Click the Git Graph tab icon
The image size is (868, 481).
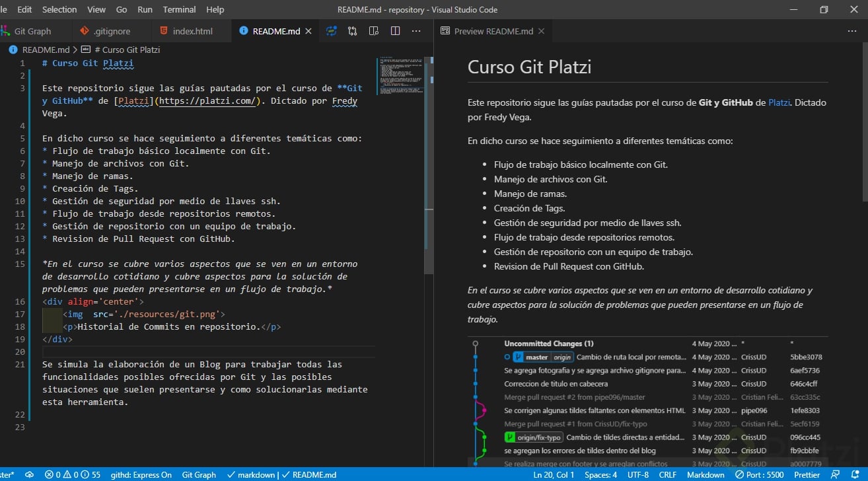tap(7, 31)
